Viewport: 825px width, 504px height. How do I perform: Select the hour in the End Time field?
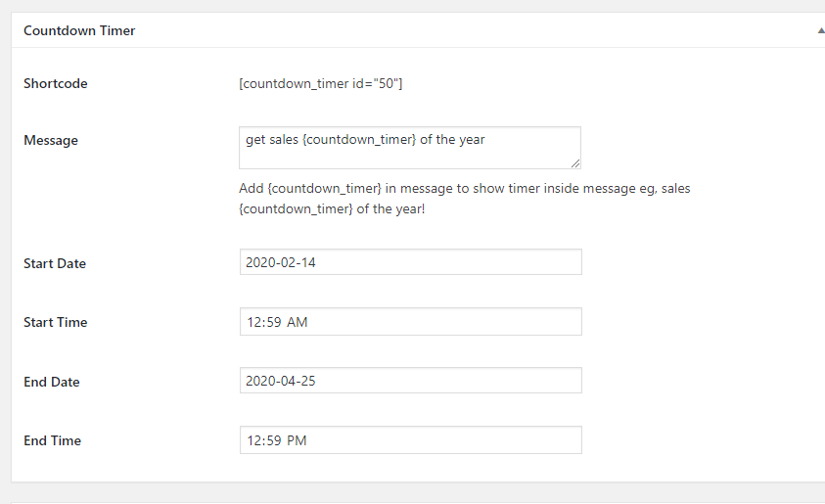[252, 440]
